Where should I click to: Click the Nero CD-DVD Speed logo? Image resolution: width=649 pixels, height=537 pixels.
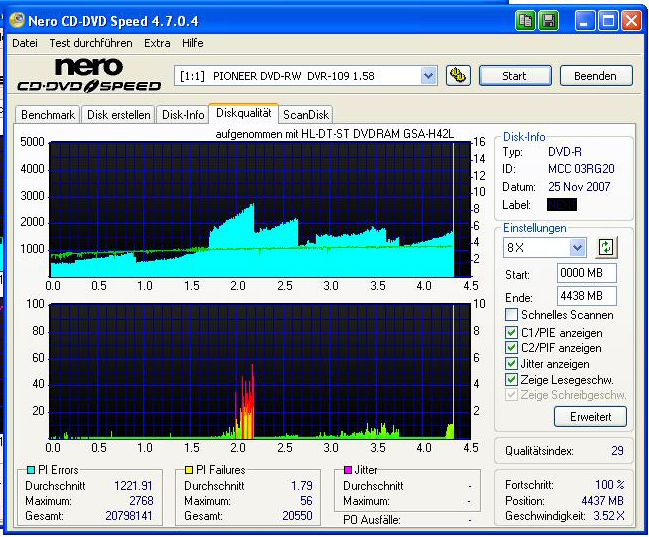pyautogui.click(x=89, y=75)
